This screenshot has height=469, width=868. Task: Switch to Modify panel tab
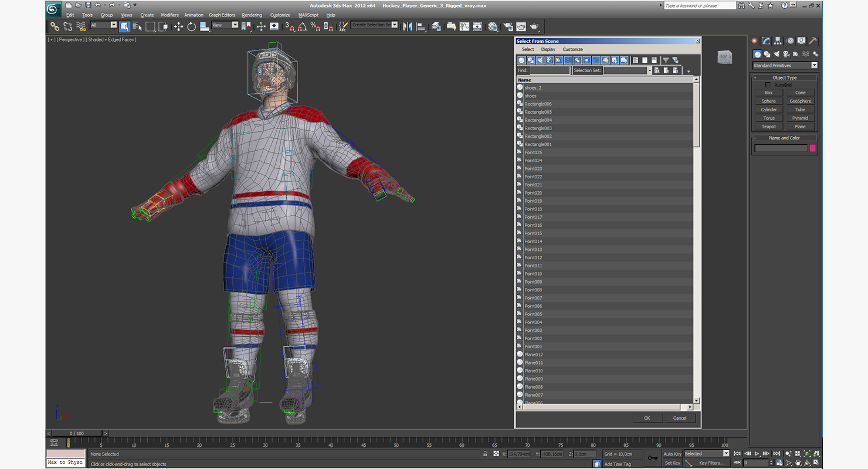click(x=766, y=41)
